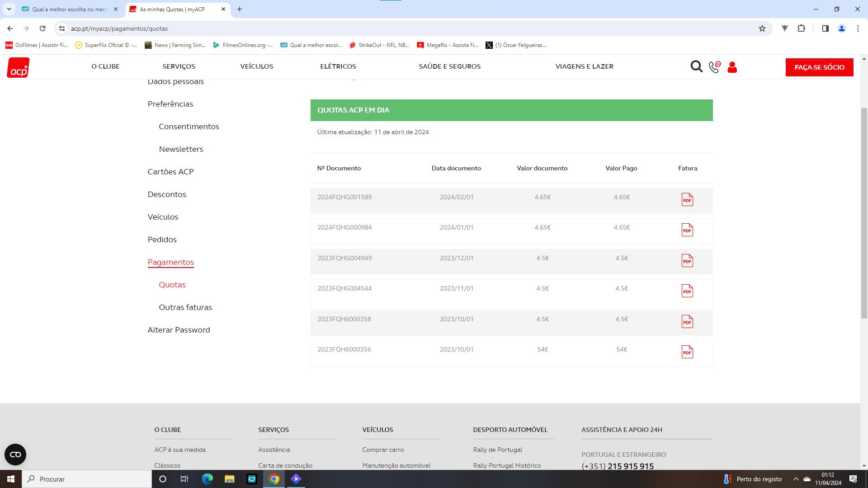Expand Chrome tab search dropdown
The image size is (868, 488).
pos(9,9)
